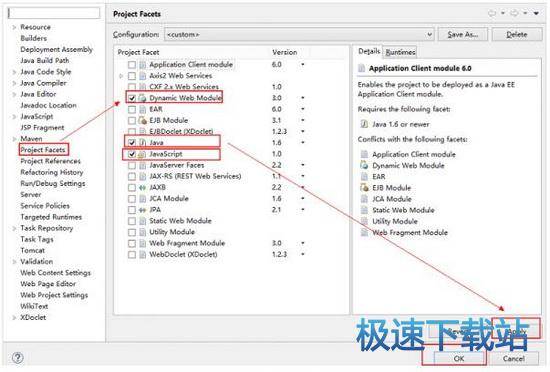
Task: Click the navigate forward arrow icon
Action: tap(514, 13)
